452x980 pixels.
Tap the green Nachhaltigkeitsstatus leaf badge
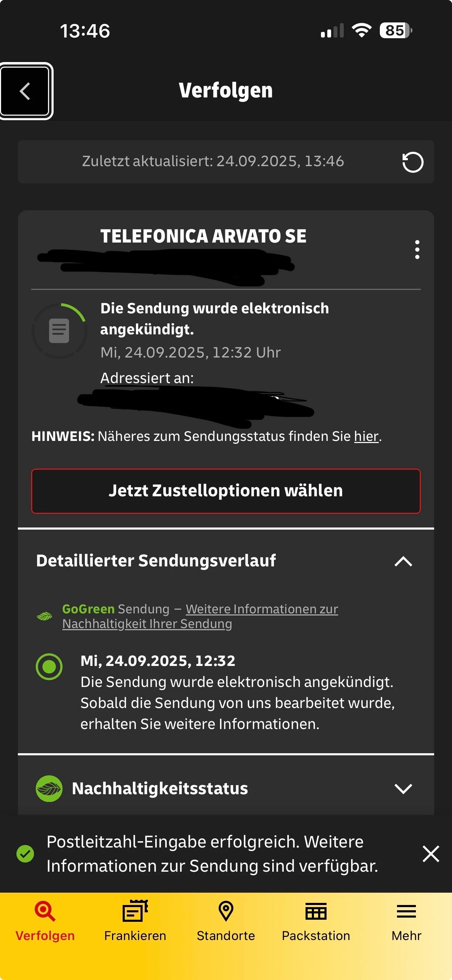(x=49, y=789)
